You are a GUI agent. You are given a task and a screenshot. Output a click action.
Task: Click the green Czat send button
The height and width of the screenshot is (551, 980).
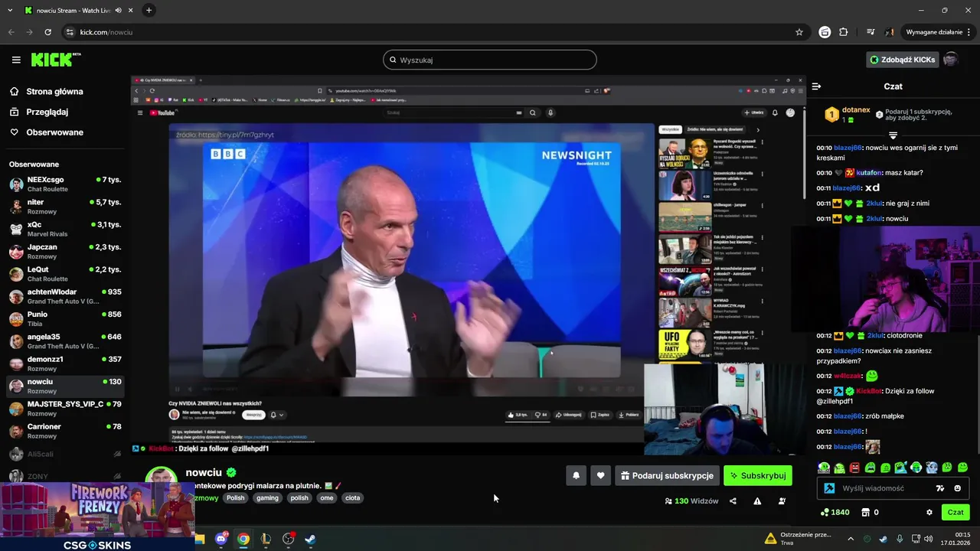[x=955, y=512]
